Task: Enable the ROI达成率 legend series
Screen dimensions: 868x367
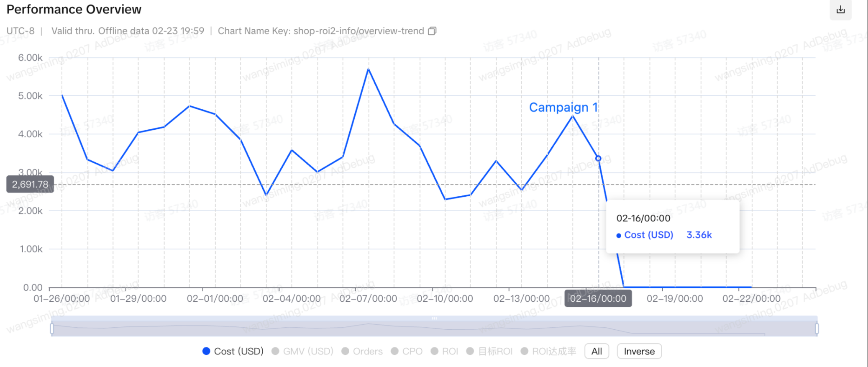Action: 548,351
